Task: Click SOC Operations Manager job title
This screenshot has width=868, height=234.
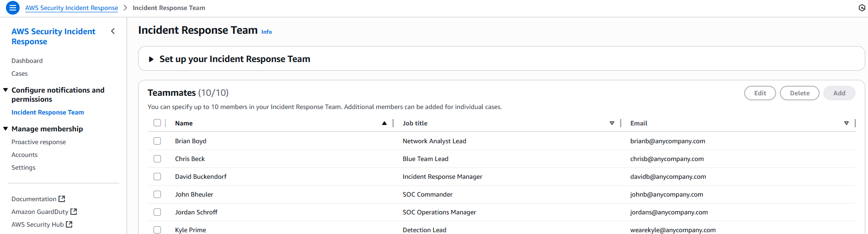Action: tap(439, 212)
